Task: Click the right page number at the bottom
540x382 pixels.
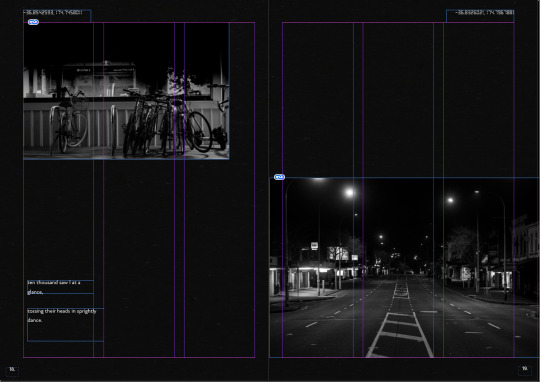Action: [x=525, y=370]
